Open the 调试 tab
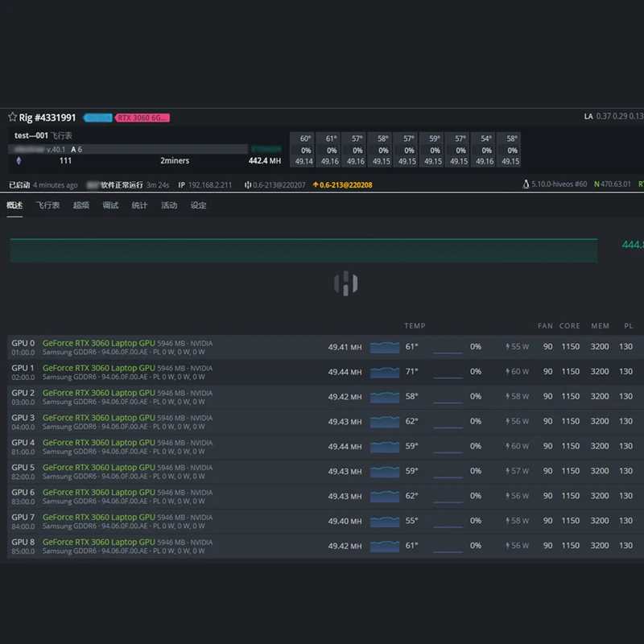 [x=110, y=205]
